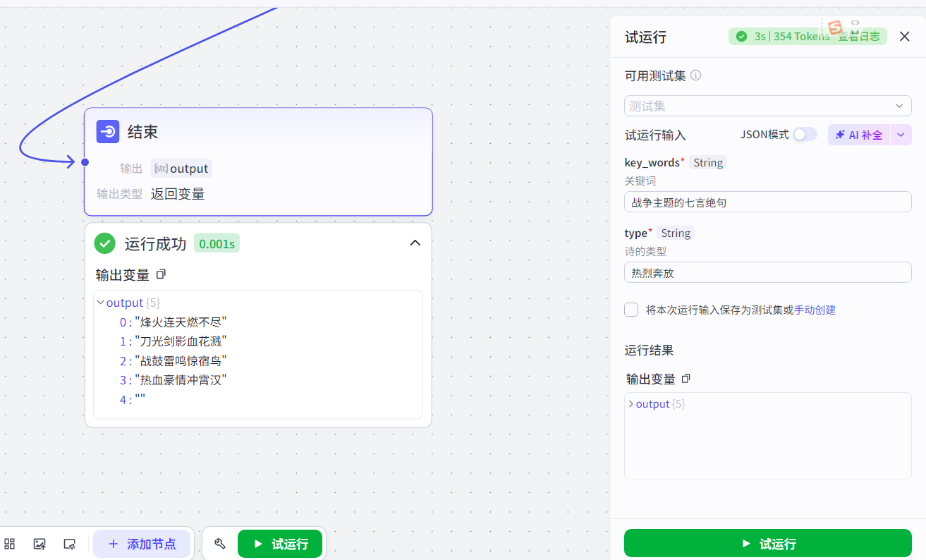Screen dimensions: 926x560
Task: Click the String type tag next to key_words
Action: tap(708, 162)
